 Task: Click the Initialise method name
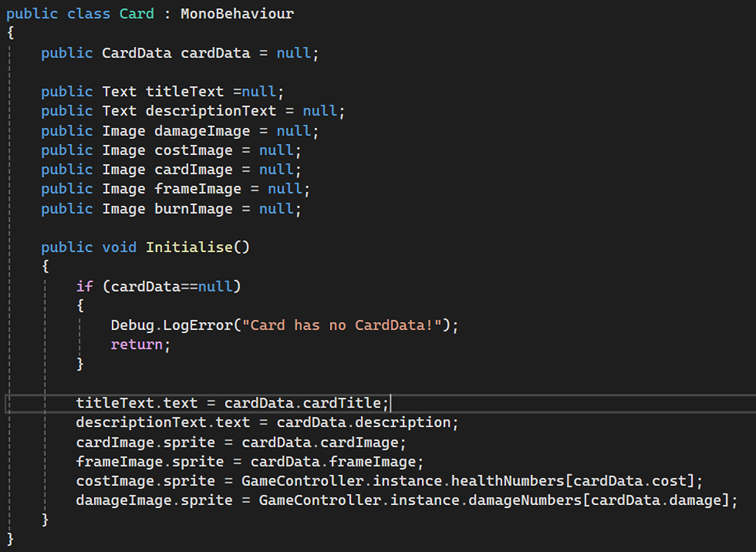point(189,247)
